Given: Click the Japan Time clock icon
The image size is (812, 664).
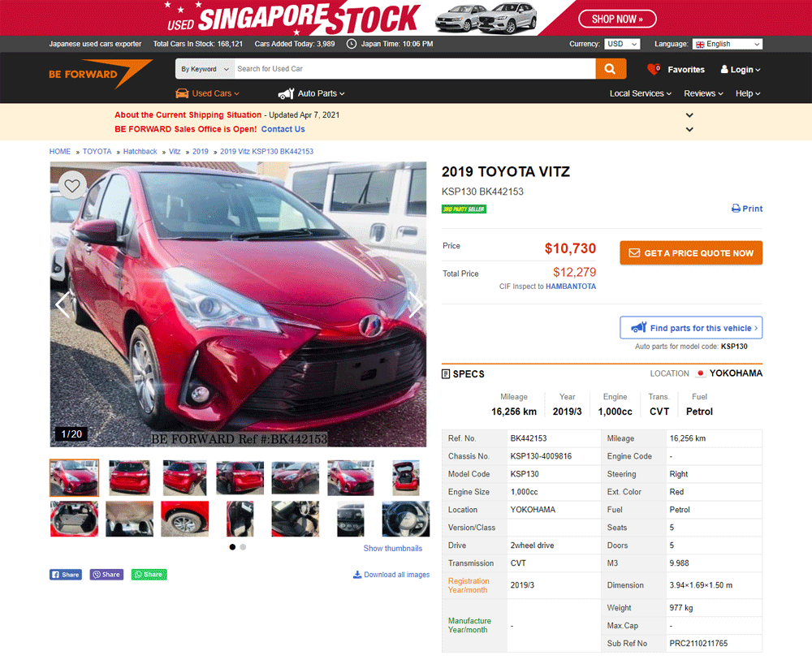Looking at the screenshot, I should tap(351, 44).
